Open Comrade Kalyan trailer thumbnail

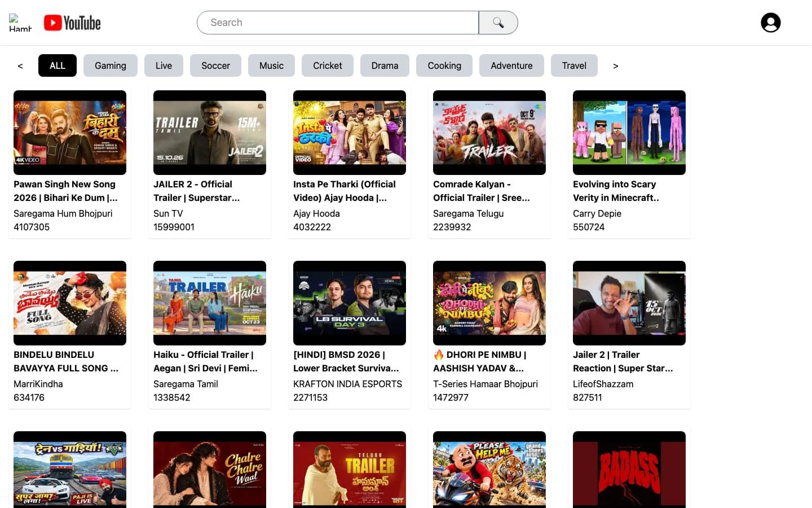click(489, 133)
